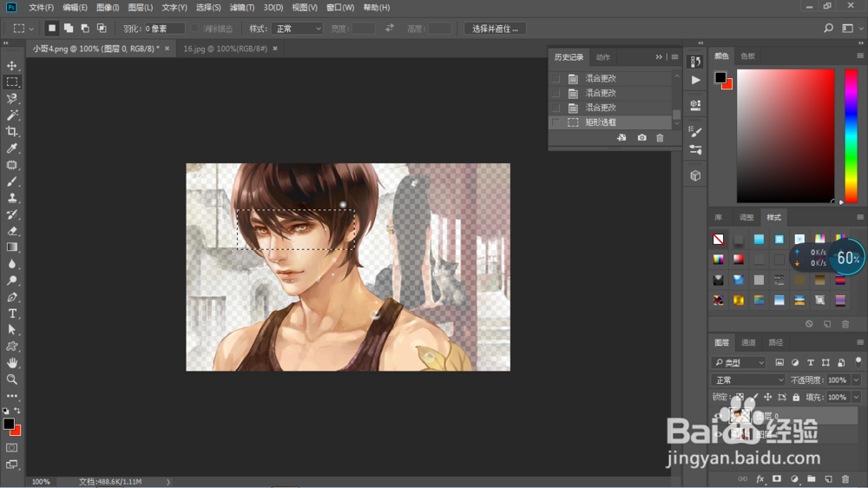The height and width of the screenshot is (488, 868).
Task: Swap foreground and background colors
Action: point(17,411)
